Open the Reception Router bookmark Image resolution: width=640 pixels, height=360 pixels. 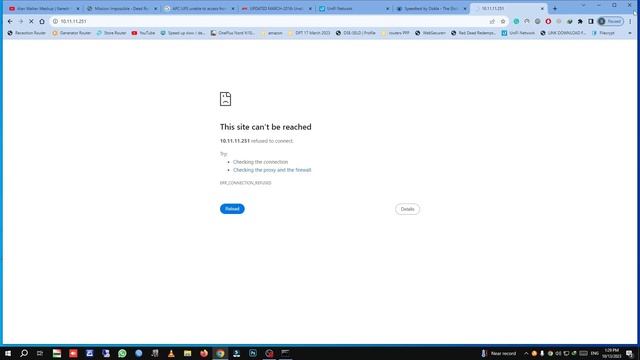(x=27, y=33)
